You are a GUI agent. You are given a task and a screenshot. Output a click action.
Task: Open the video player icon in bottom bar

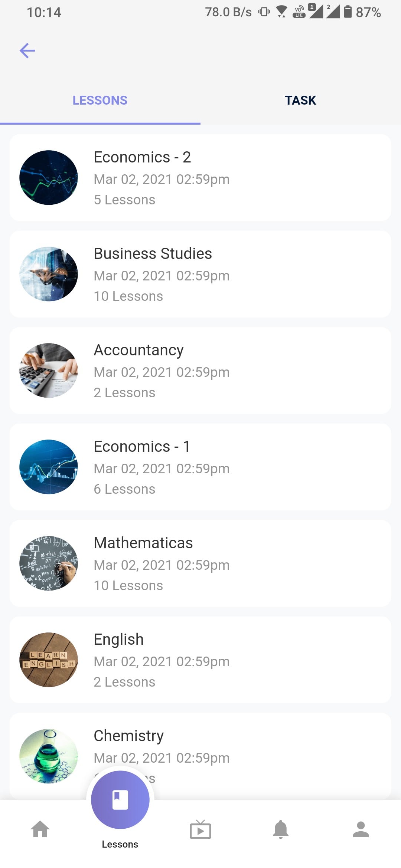click(x=200, y=830)
